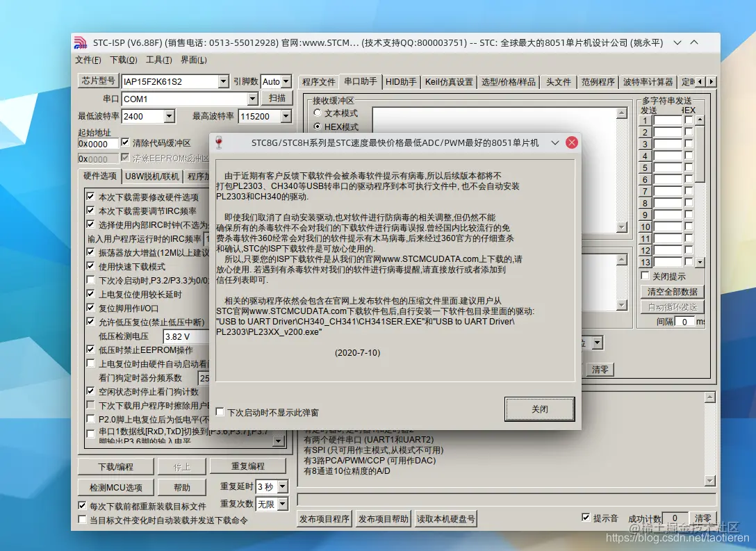Select the 波特率计算器 tab
The image size is (756, 551).
coord(648,82)
